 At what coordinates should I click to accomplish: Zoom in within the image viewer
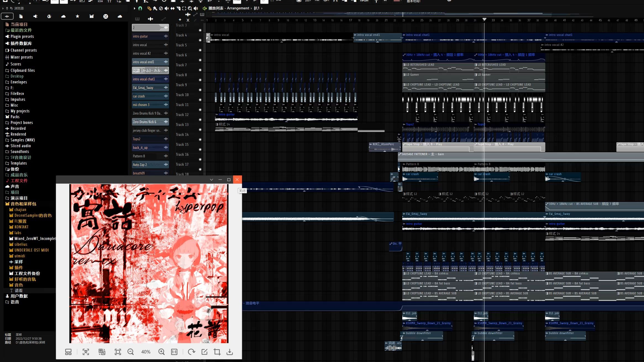point(161,352)
